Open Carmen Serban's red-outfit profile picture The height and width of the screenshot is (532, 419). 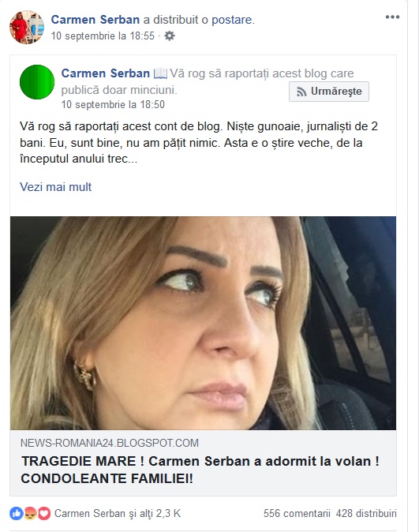[27, 27]
